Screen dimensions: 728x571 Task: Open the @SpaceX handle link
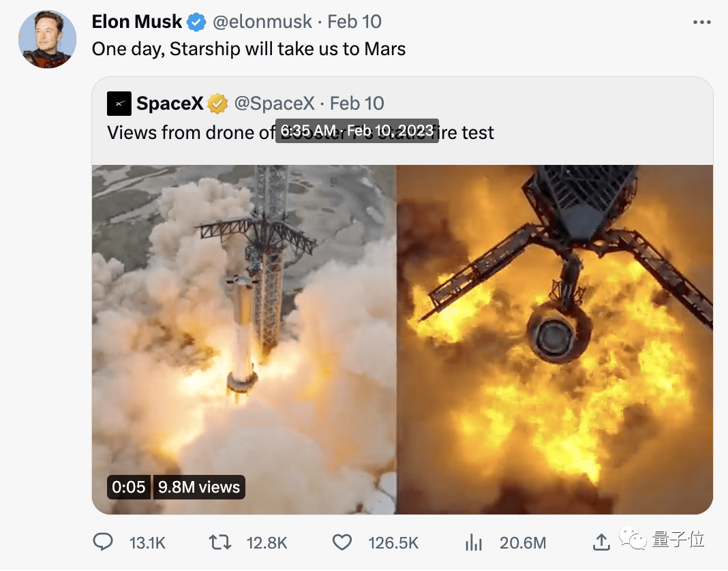point(275,104)
